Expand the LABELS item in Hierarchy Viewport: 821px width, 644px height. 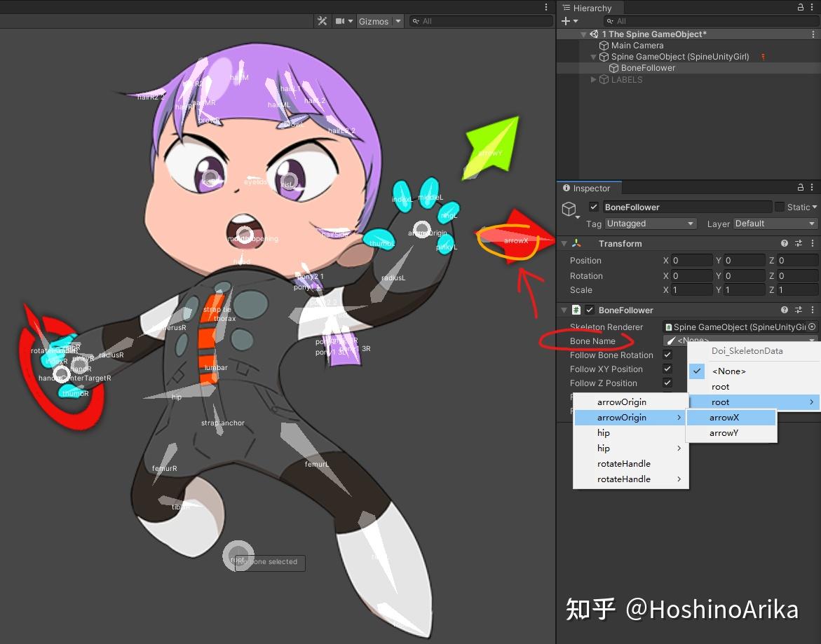pyautogui.click(x=593, y=79)
